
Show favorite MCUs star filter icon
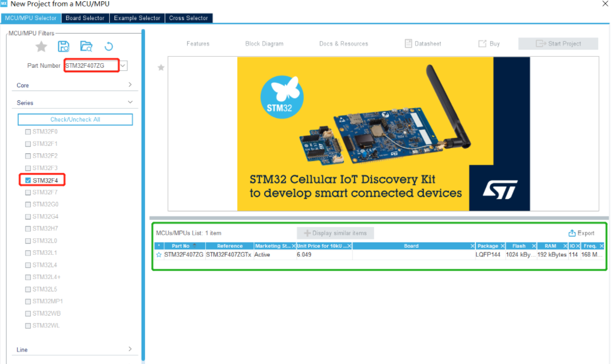(x=41, y=47)
